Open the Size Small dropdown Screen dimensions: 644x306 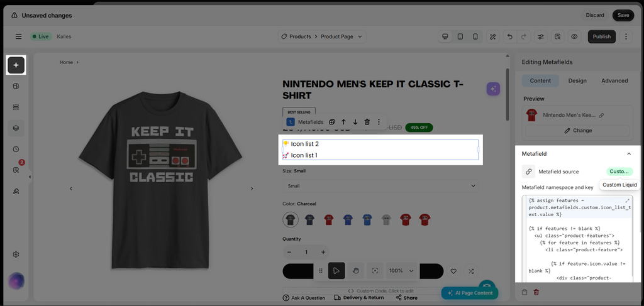[380, 186]
